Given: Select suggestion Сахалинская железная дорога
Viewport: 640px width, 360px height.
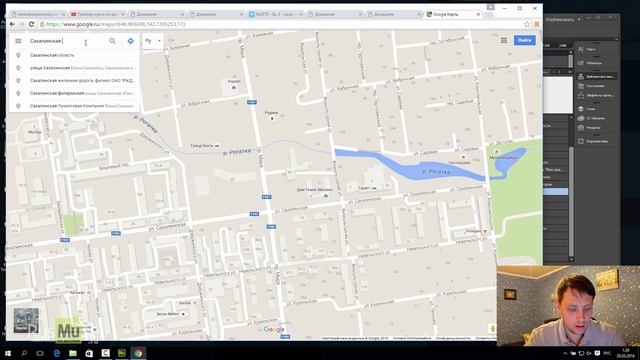Looking at the screenshot, I should click(74, 80).
